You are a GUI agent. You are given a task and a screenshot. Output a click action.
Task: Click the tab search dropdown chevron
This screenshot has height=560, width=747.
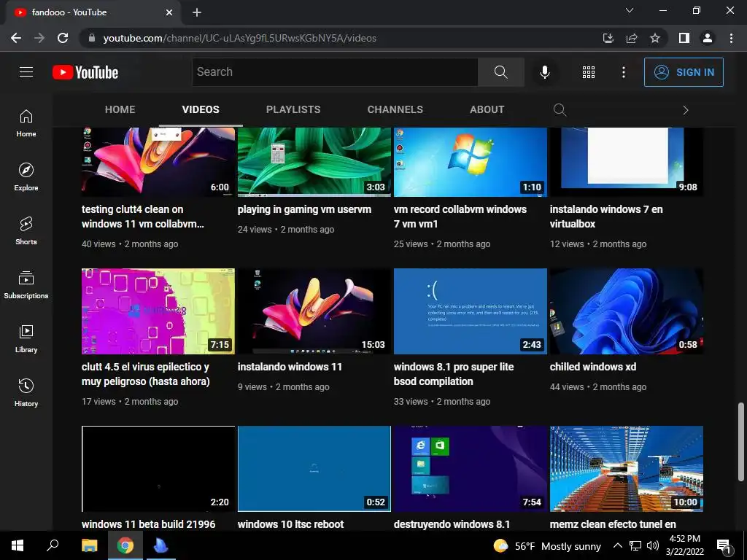tap(630, 10)
